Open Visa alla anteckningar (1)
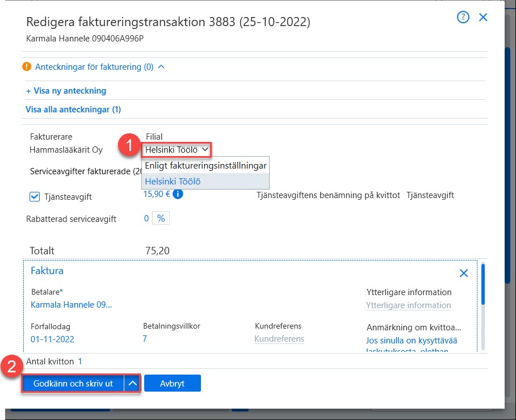The image size is (516, 420). pos(73,110)
